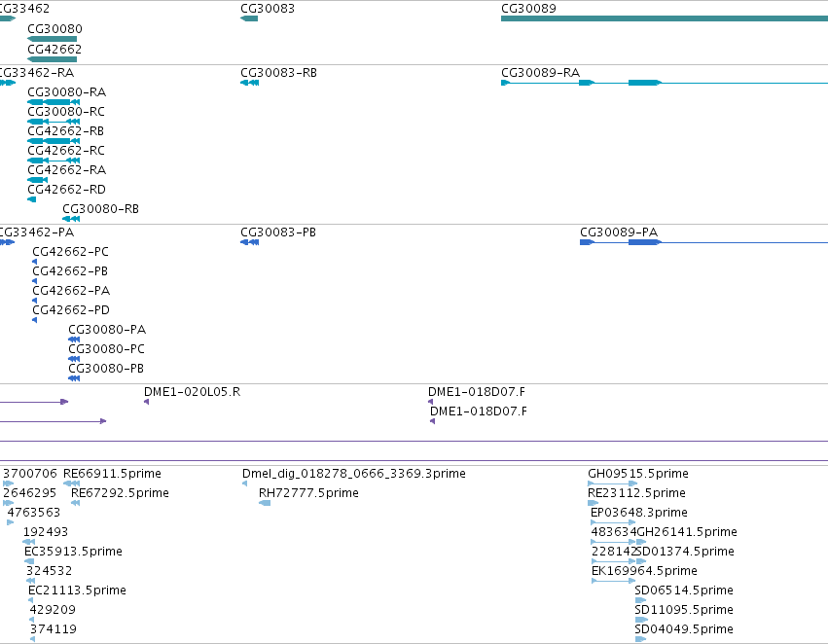
Task: Click the CG42662-PB protein label
Action: pos(70,271)
